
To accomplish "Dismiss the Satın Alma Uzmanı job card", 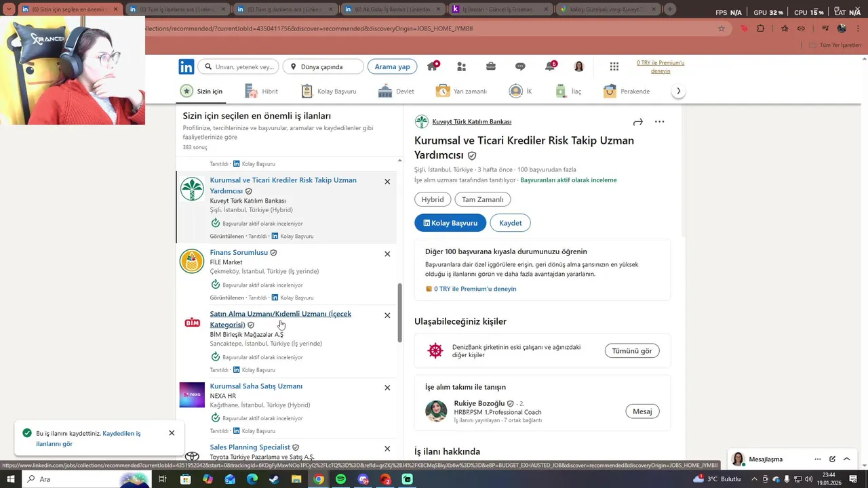I will [387, 315].
